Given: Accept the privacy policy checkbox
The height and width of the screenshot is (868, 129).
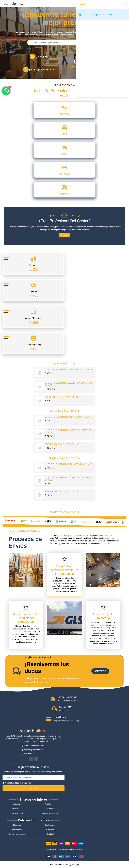Looking at the screenshot, I should (x=4, y=783).
